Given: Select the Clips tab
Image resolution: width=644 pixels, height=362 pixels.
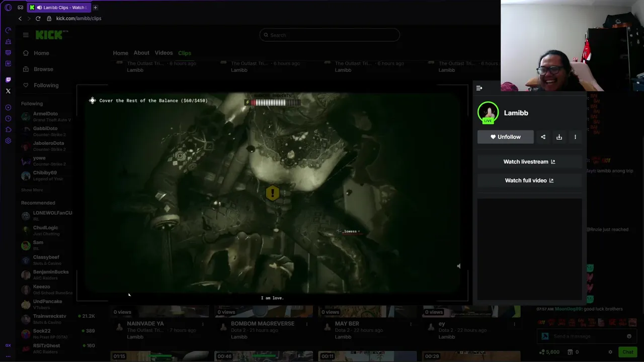Looking at the screenshot, I should point(185,53).
